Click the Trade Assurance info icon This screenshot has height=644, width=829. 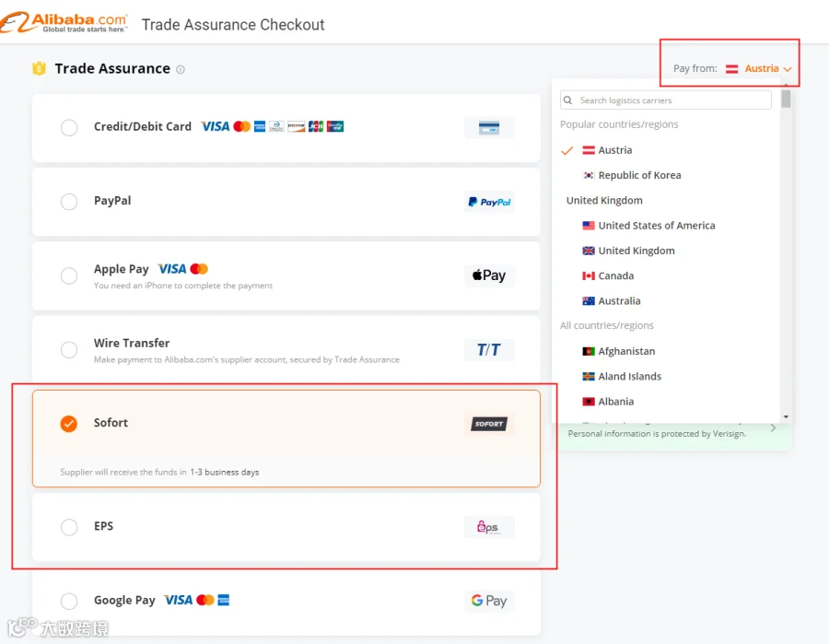[181, 69]
